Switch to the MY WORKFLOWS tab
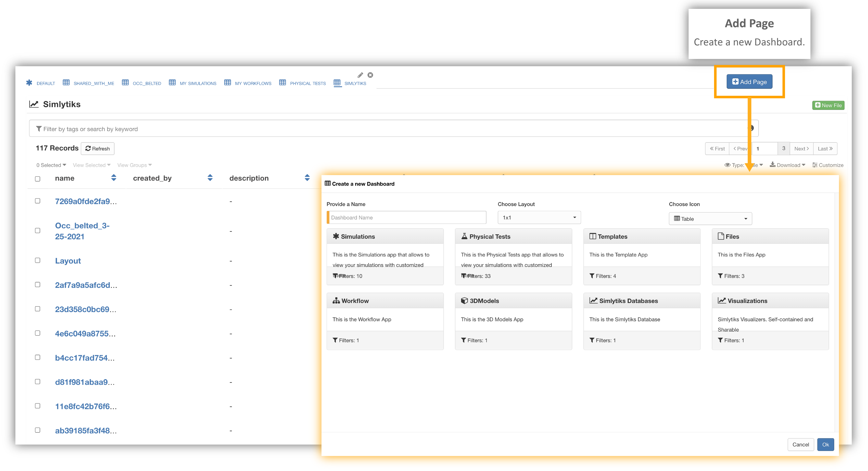The image size is (868, 471). click(248, 83)
